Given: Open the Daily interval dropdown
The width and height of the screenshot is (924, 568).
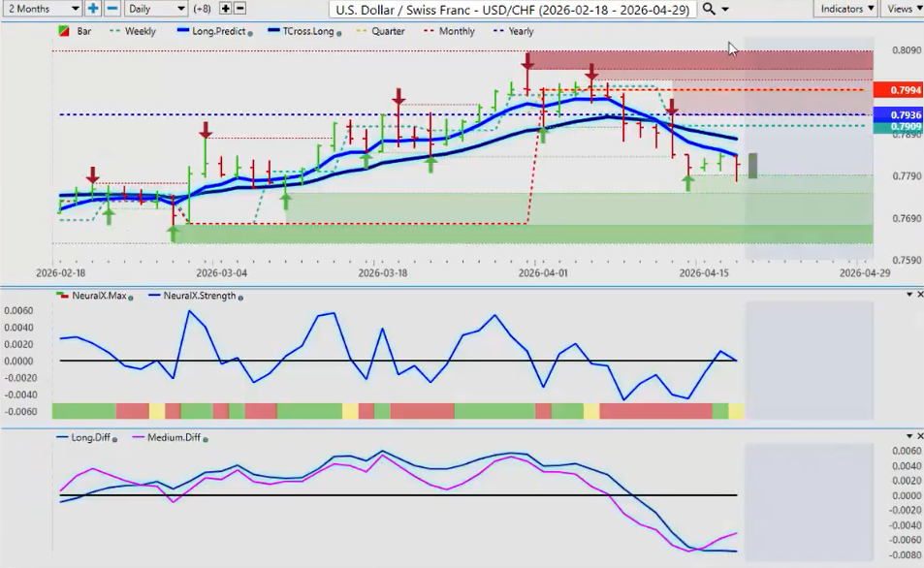Looking at the screenshot, I should coord(155,9).
